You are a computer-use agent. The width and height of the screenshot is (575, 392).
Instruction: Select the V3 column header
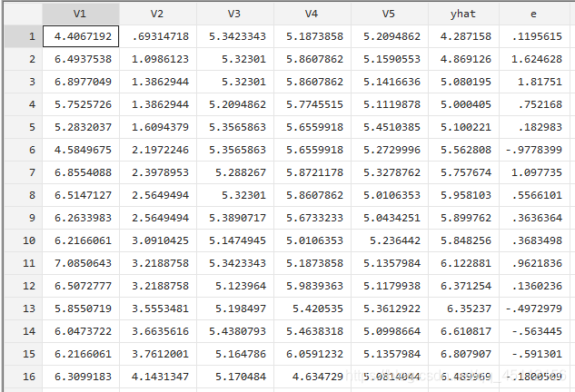coord(235,14)
